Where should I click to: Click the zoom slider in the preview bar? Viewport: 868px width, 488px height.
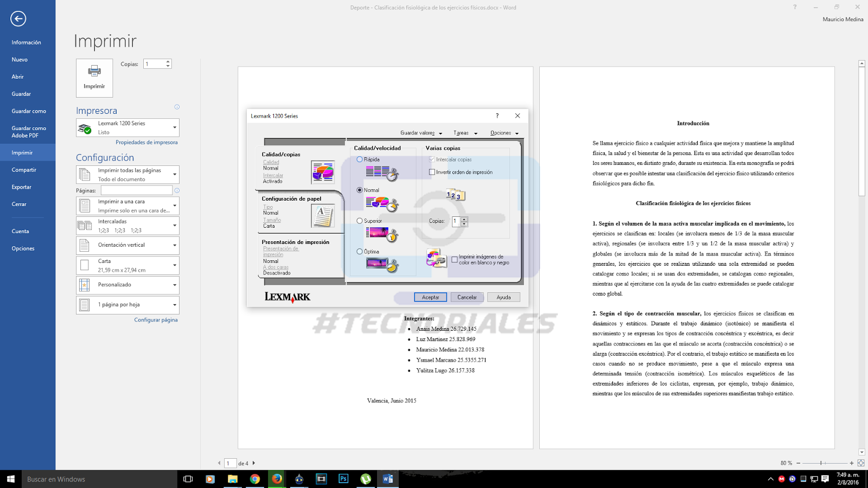(x=825, y=463)
